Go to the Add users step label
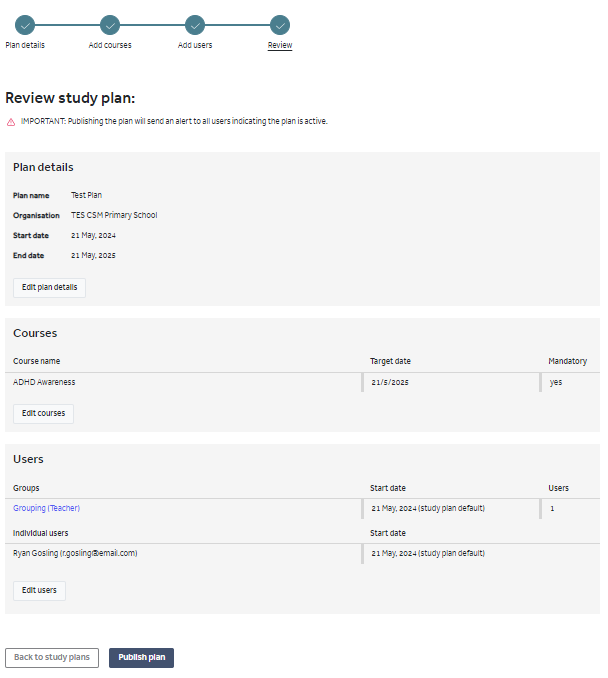608x678 pixels. tap(195, 45)
